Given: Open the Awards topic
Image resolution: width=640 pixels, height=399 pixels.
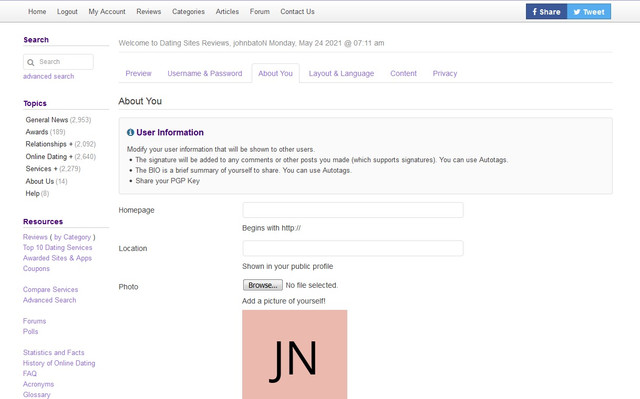Looking at the screenshot, I should click(37, 132).
